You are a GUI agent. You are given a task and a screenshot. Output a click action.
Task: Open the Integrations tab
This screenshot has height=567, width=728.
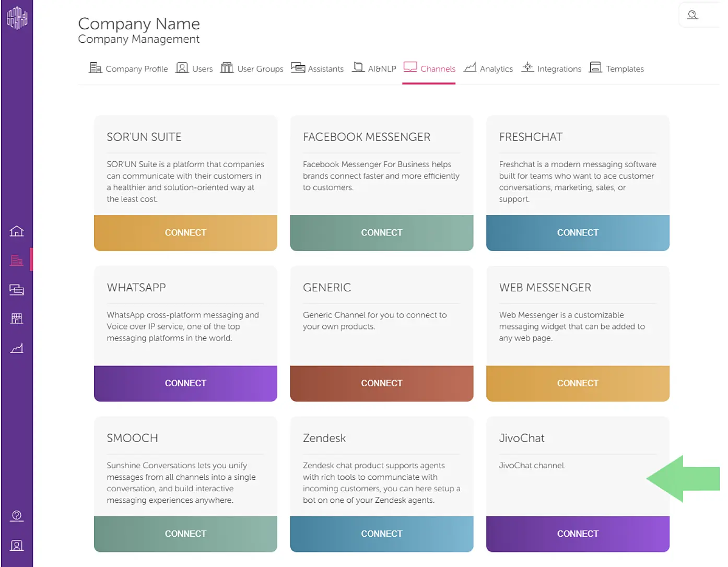point(551,68)
